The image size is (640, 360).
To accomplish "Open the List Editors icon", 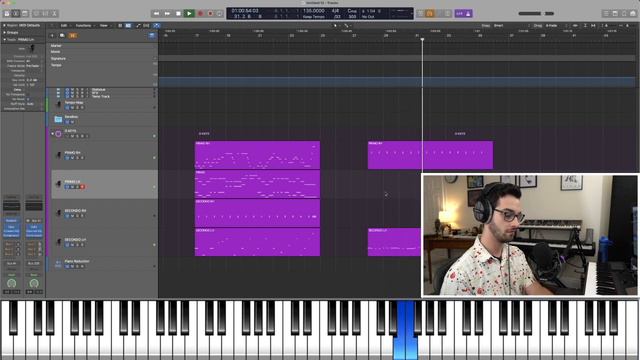I will [x=606, y=13].
